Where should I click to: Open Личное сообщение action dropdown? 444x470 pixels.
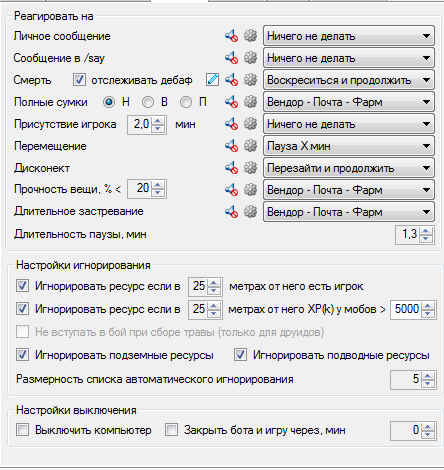pyautogui.click(x=349, y=36)
